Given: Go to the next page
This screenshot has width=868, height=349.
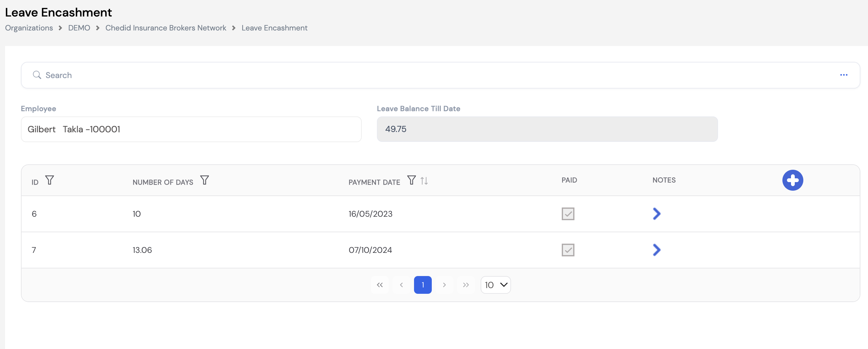Looking at the screenshot, I should click(x=444, y=285).
